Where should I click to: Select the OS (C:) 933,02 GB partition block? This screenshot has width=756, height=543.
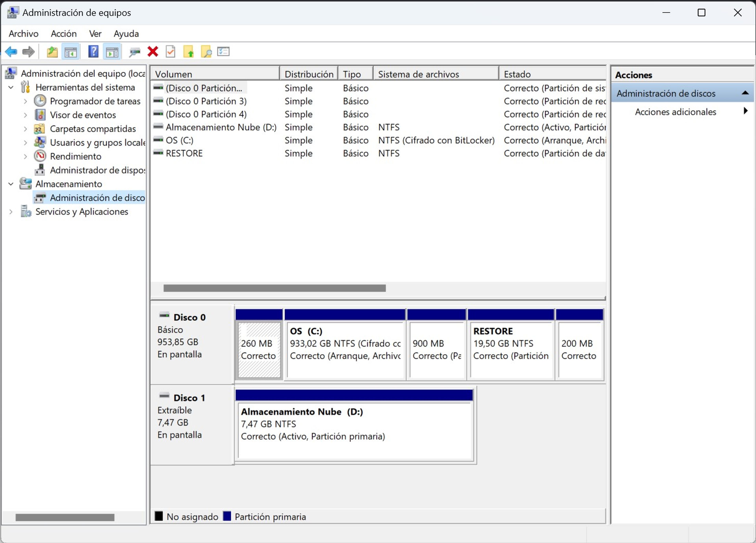coord(345,344)
